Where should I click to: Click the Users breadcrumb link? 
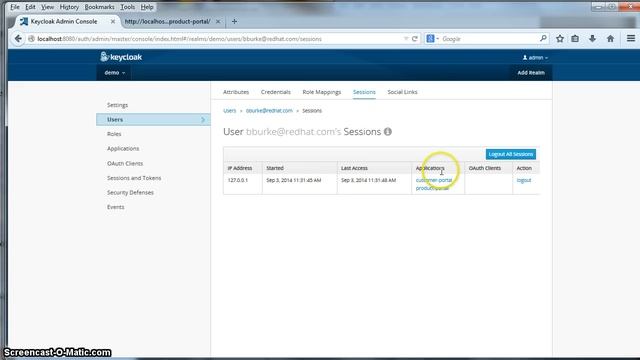pyautogui.click(x=229, y=111)
